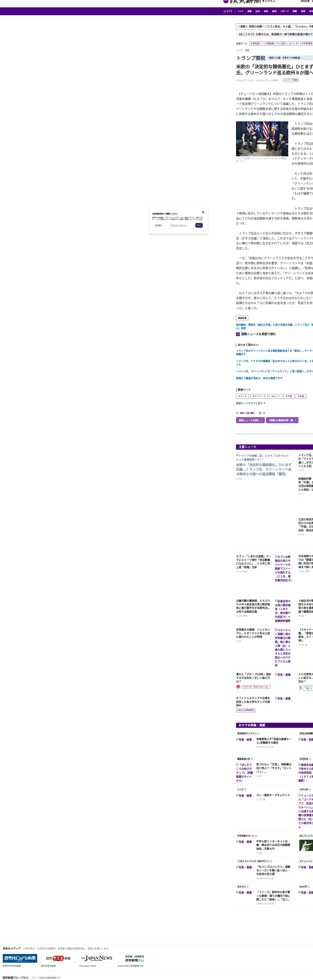Click the 関税とは arrow button
The width and height of the screenshot is (313, 980).
(x=279, y=58)
